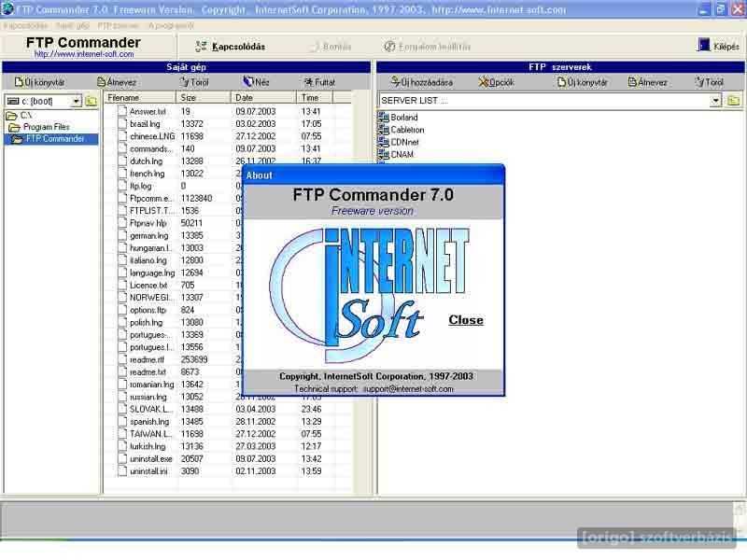
Task: Open Opciók server options
Action: [x=496, y=82]
